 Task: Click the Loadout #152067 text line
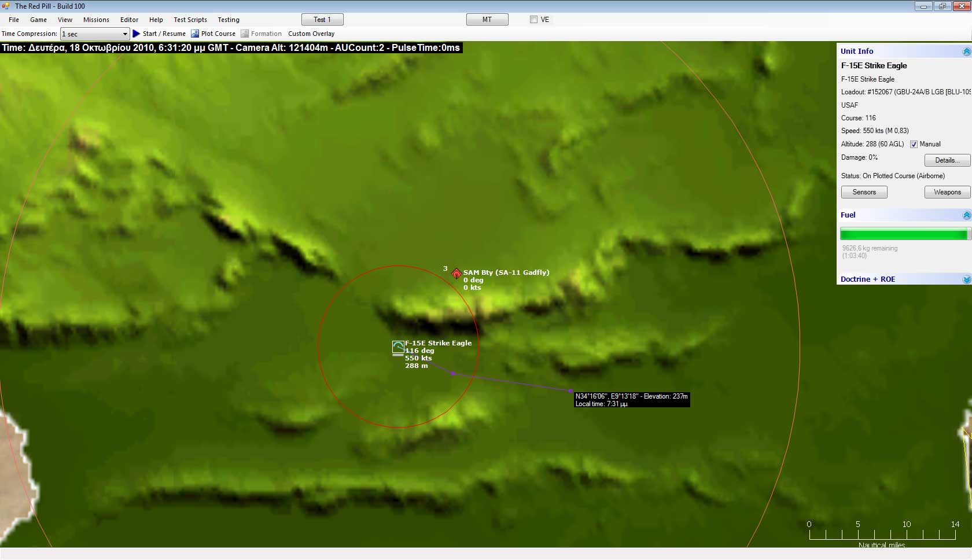[x=905, y=92]
